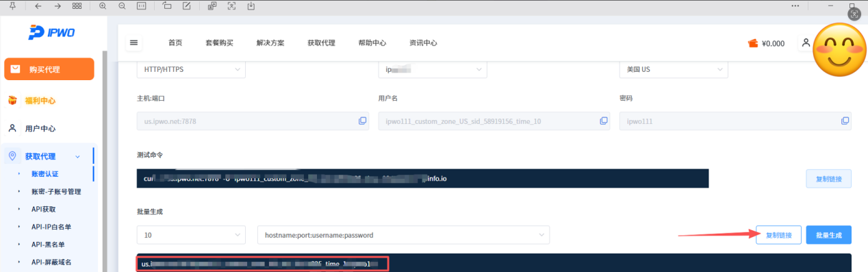The image size is (868, 272).
Task: Click the orange wallet balance icon
Action: click(x=753, y=43)
